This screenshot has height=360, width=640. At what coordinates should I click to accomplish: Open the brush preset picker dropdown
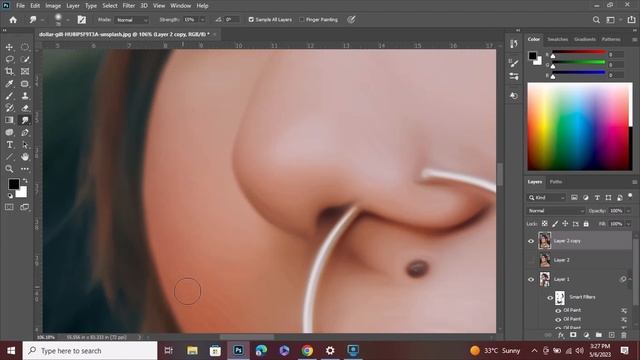click(68, 20)
